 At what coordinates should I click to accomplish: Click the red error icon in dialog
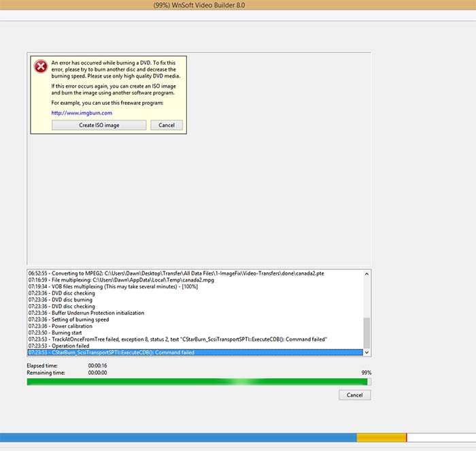(41, 67)
